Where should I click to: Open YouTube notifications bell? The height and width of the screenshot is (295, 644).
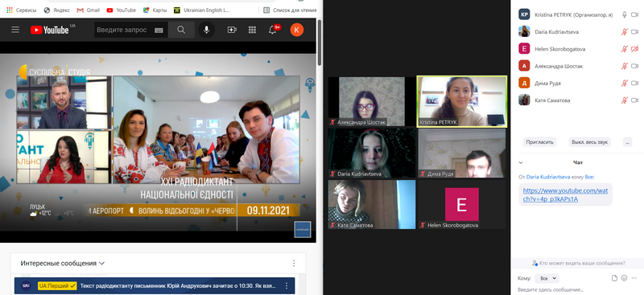[273, 30]
